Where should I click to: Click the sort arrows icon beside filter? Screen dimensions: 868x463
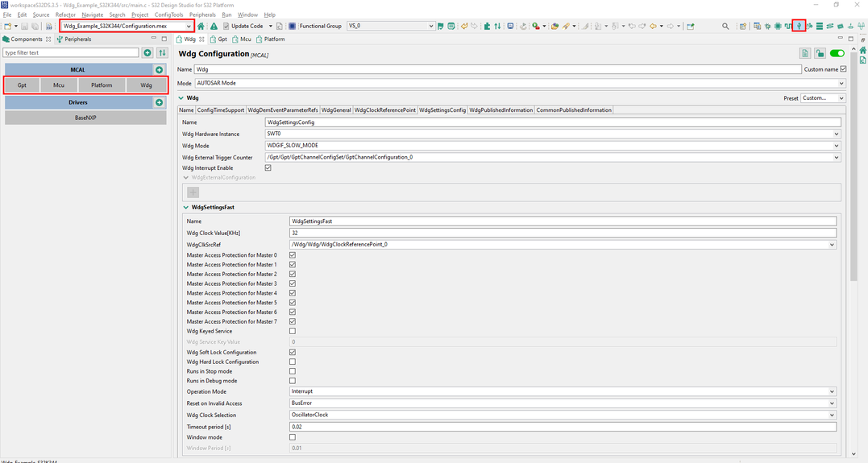click(162, 52)
